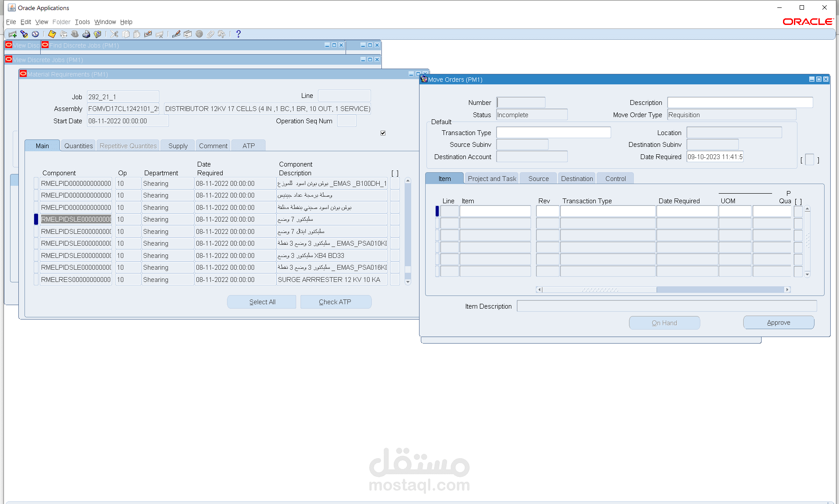The height and width of the screenshot is (504, 839).
Task: Toggle the checkbox above the ATP tab row
Action: 383,133
